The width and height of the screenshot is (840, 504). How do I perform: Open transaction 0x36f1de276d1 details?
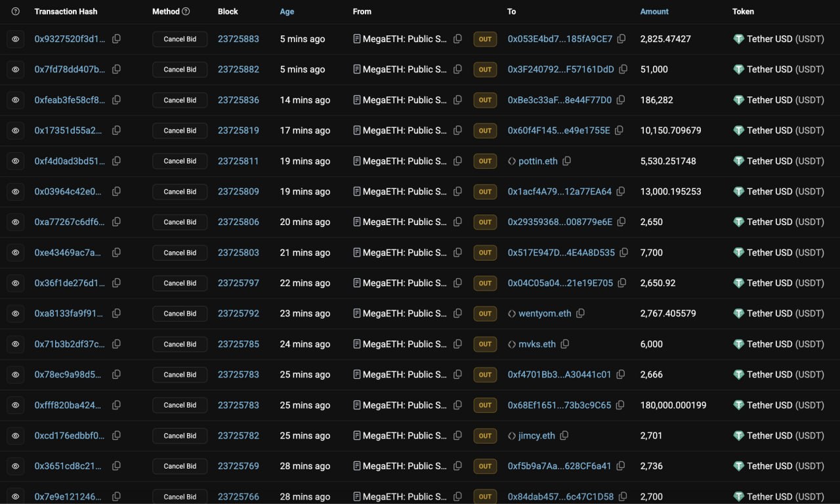click(x=70, y=283)
